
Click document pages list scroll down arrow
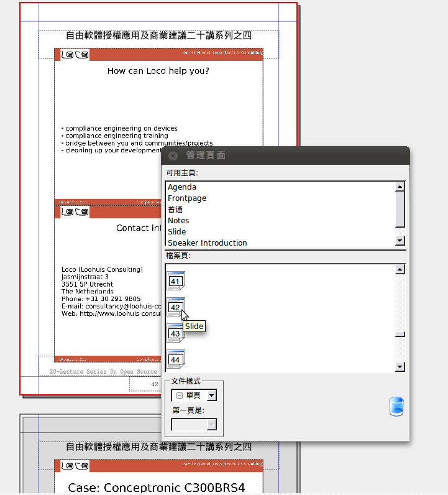400,367
